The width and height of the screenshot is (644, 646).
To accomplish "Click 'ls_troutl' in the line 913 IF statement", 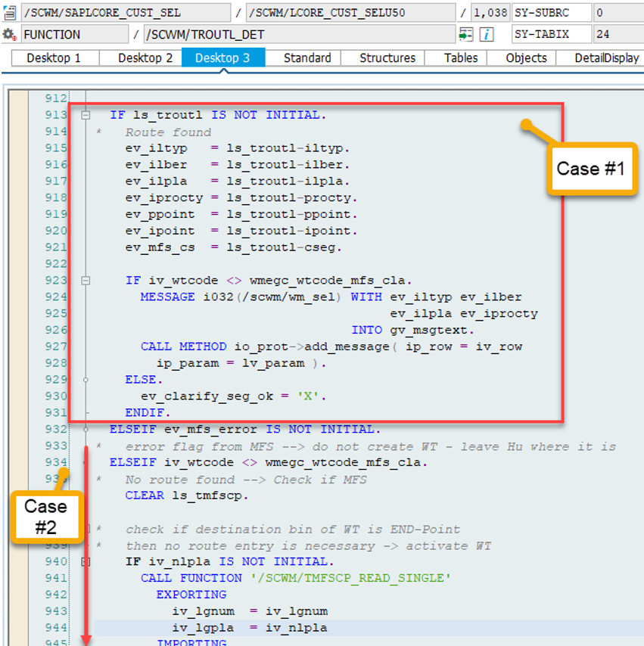I will pyautogui.click(x=167, y=115).
